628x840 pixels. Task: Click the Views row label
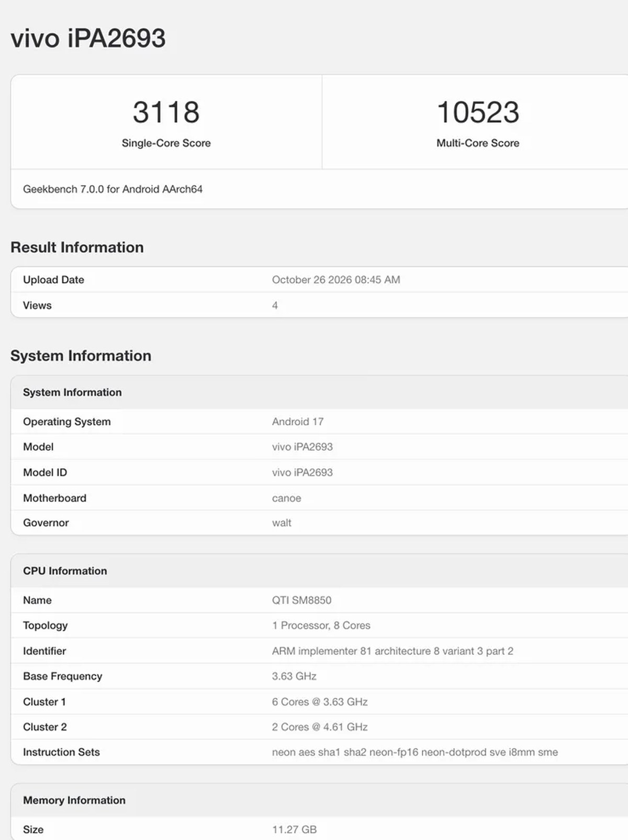(37, 305)
